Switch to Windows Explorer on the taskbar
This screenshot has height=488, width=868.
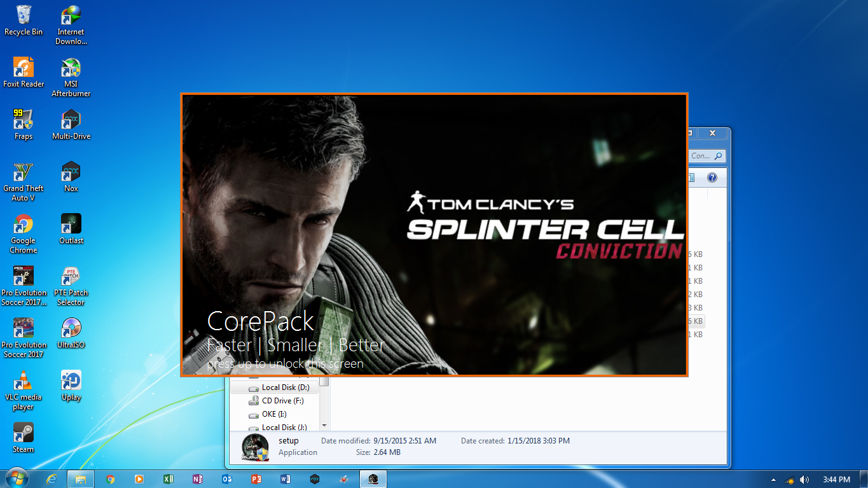[x=81, y=479]
